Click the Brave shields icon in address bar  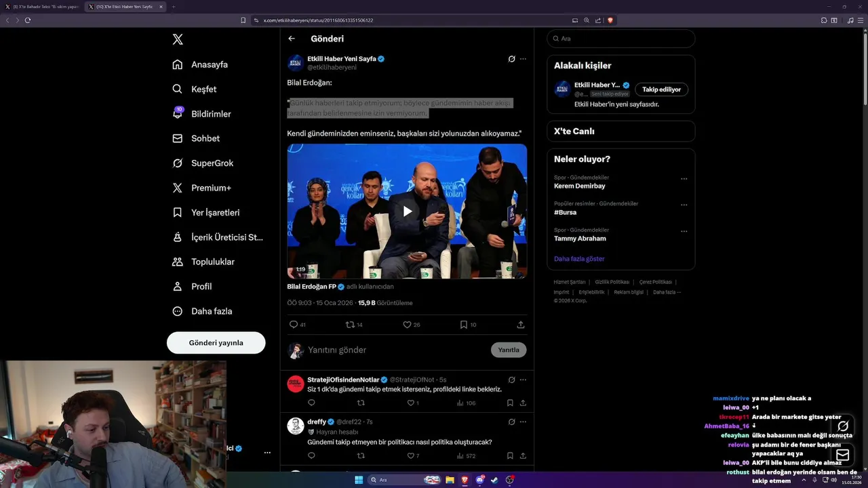coord(610,20)
